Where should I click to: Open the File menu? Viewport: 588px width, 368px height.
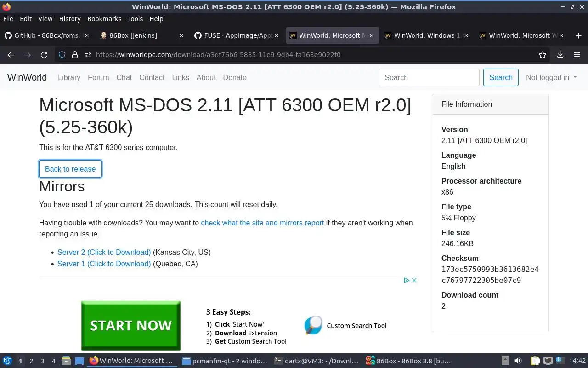point(8,19)
